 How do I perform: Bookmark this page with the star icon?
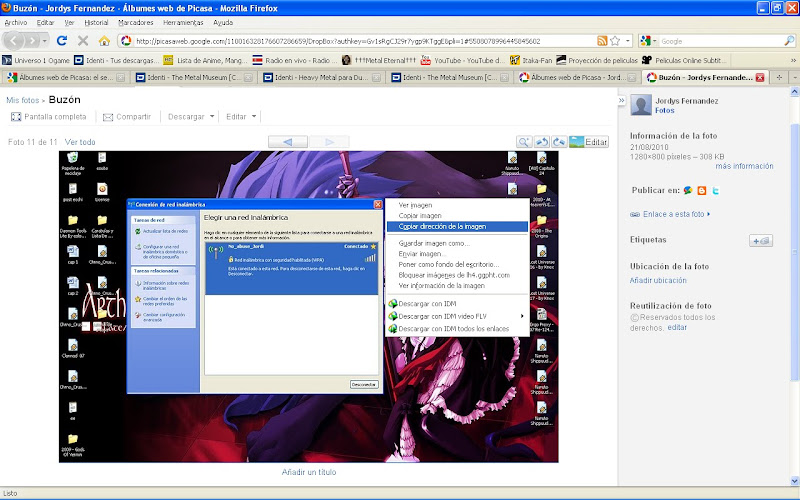(x=615, y=41)
